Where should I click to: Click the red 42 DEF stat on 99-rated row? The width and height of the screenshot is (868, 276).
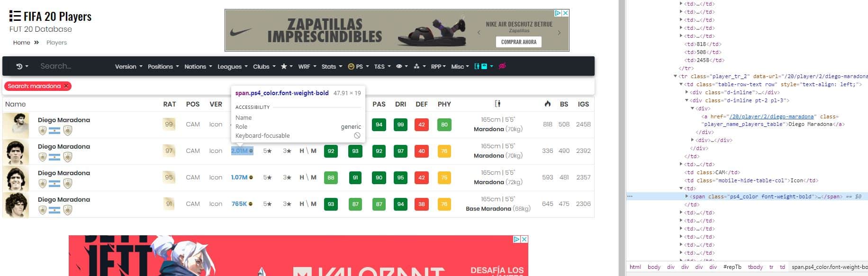pyautogui.click(x=422, y=125)
